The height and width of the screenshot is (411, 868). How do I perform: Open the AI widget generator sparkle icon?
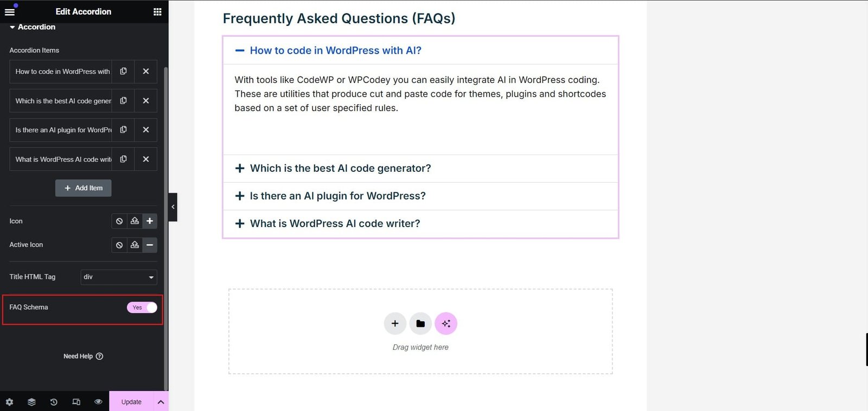446,323
